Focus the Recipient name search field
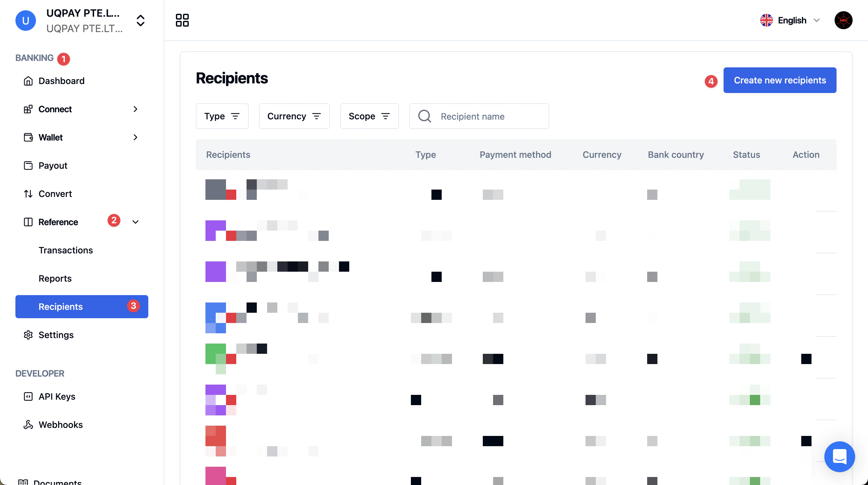868x485 pixels. click(485, 116)
